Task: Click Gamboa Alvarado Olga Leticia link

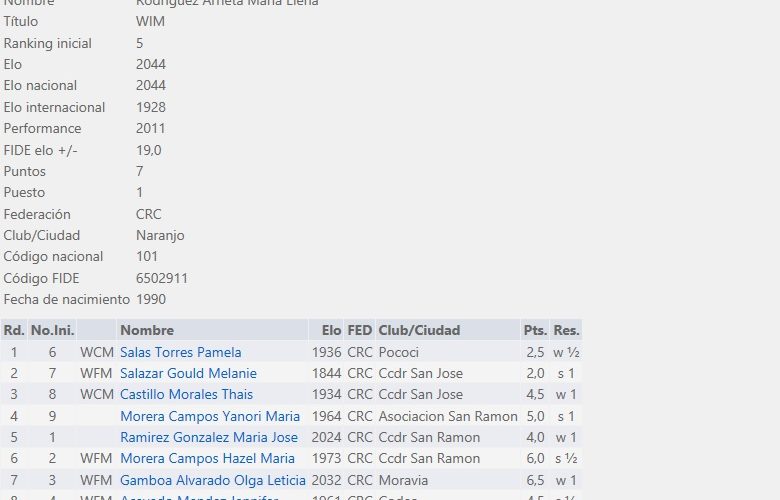Action: tap(213, 480)
